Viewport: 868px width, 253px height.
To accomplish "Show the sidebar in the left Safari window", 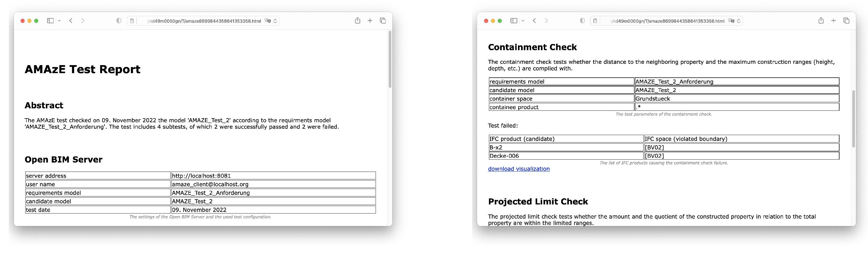I will [x=50, y=21].
